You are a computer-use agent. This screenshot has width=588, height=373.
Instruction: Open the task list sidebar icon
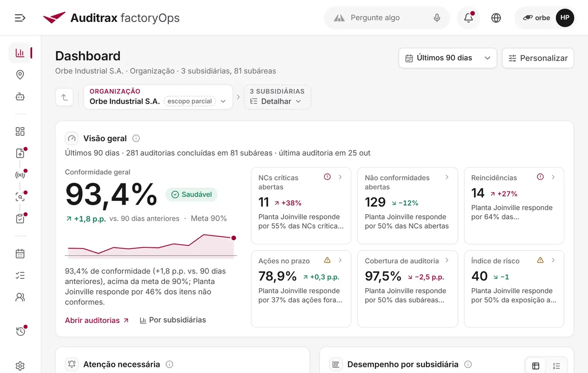click(x=20, y=275)
